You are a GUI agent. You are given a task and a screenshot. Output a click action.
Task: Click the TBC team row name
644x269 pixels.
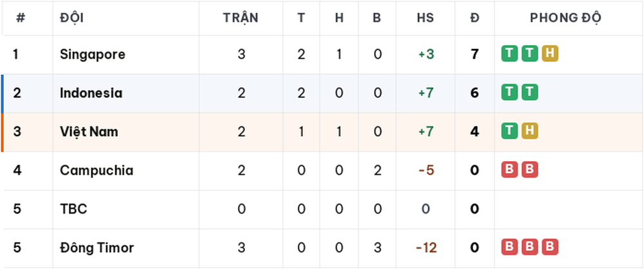73,209
